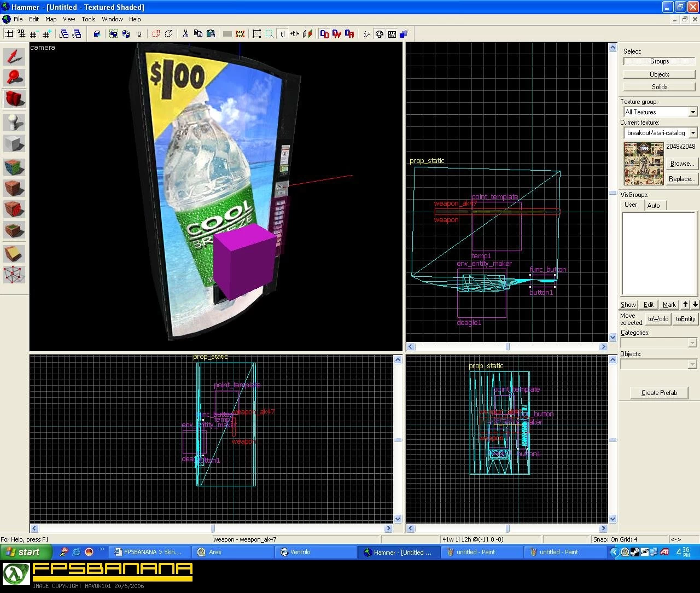The width and height of the screenshot is (700, 593).
Task: Click the Apply Current Texture brick icon
Action: (14, 188)
